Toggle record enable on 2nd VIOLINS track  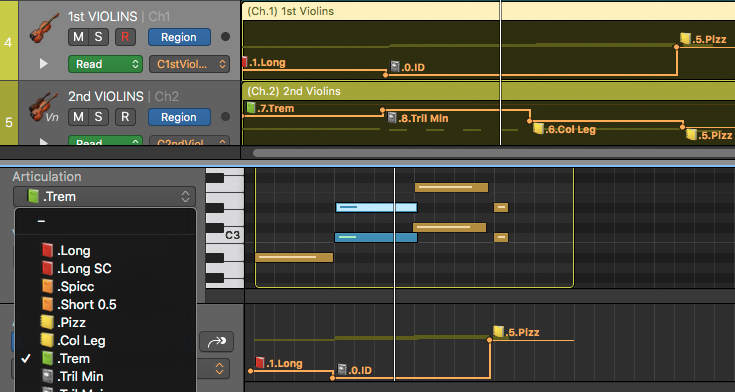[125, 117]
